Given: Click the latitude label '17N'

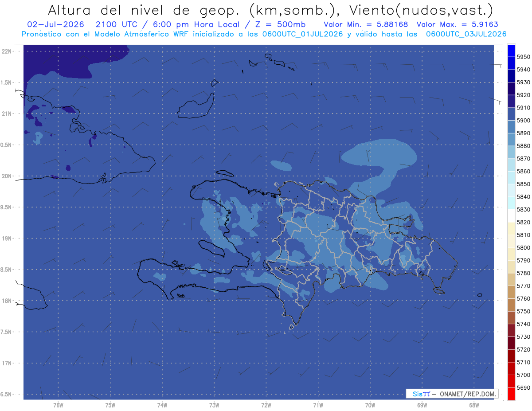Looking at the screenshot, I should (7, 363).
